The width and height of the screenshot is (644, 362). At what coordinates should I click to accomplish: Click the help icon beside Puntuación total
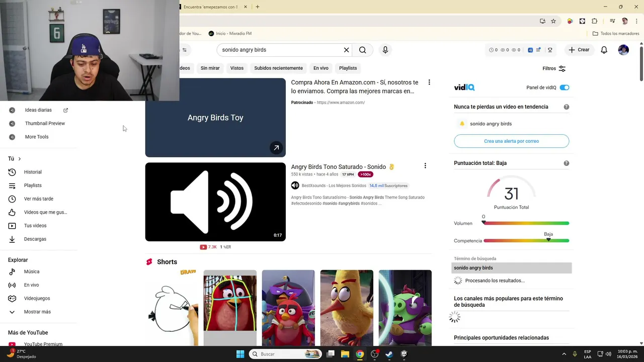(x=567, y=163)
